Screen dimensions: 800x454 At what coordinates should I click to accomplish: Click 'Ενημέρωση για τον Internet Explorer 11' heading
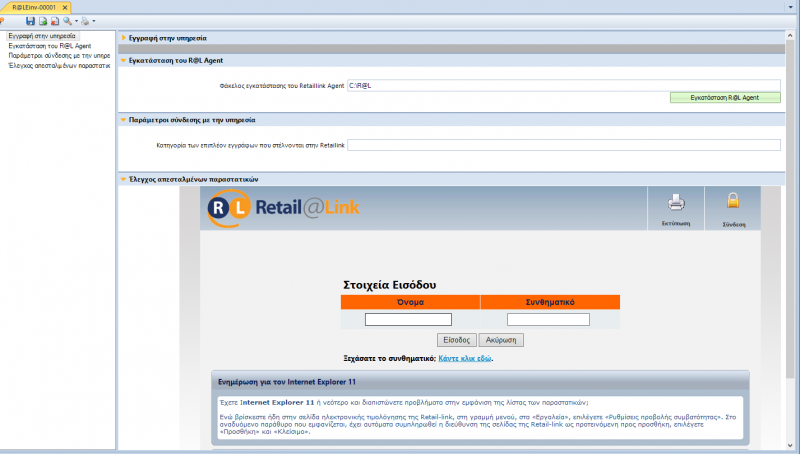[x=287, y=382]
